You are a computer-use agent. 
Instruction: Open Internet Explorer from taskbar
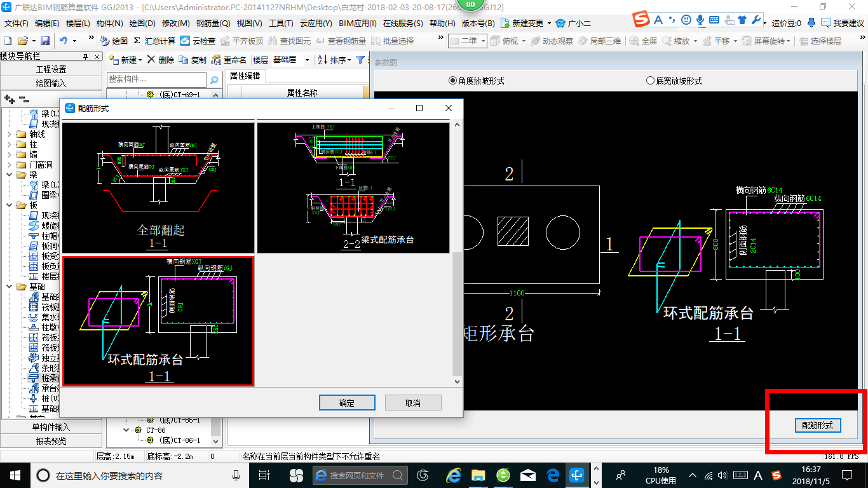[453, 475]
